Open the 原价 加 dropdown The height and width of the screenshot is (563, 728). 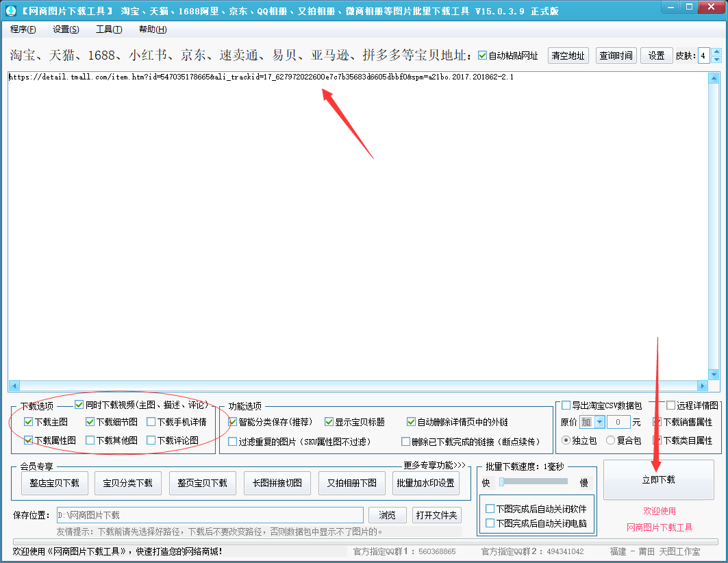tap(599, 422)
